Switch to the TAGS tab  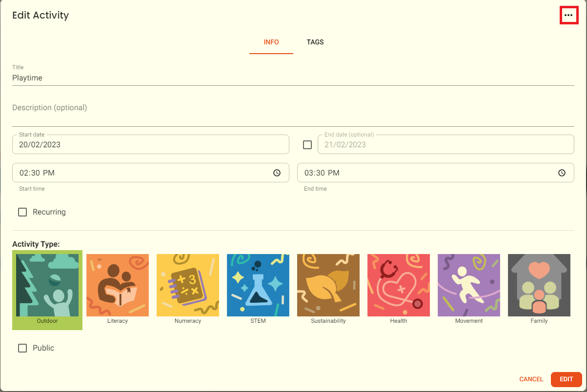click(x=315, y=42)
